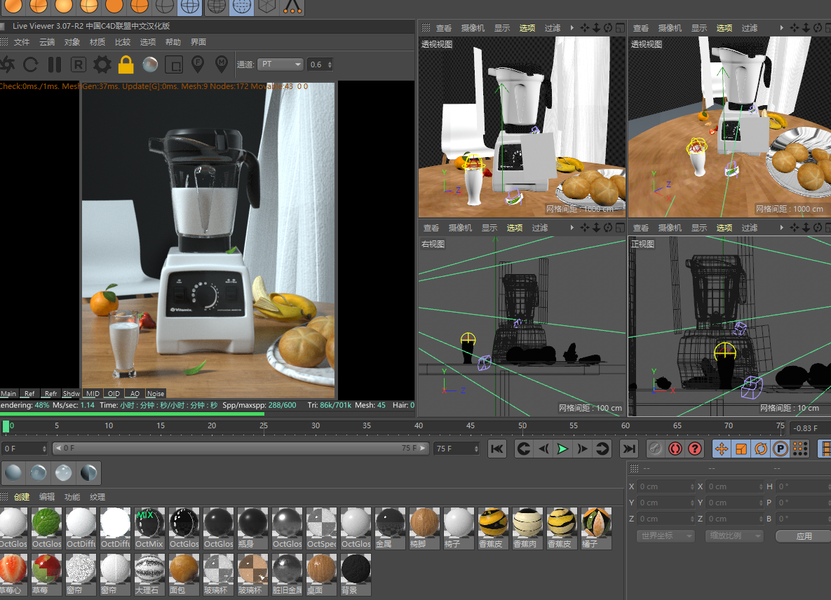Viewport: 831px width, 600px height.
Task: Click the record keyframe red icon
Action: 675,449
